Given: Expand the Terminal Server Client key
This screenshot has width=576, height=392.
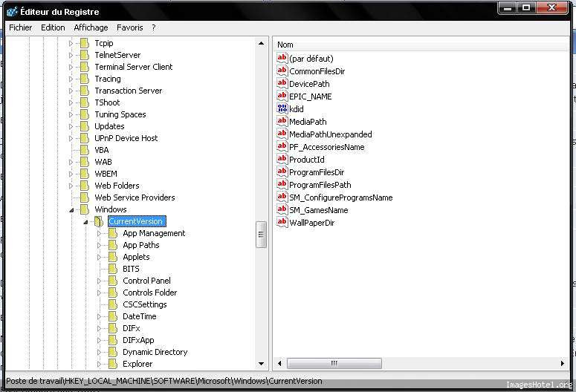Looking at the screenshot, I should point(71,67).
